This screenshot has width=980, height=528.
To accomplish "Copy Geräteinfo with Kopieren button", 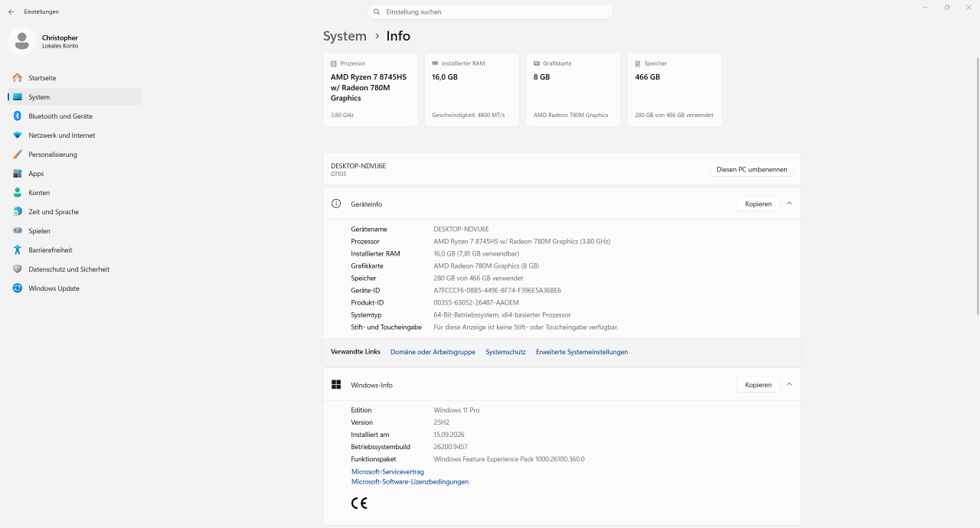I will 758,204.
